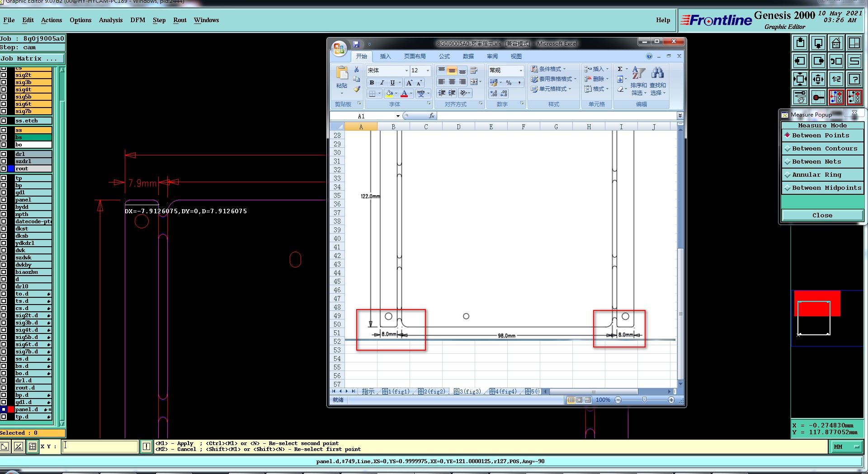Click the 1:2 zoom scale icon
The image size is (868, 474).
pyautogui.click(x=836, y=79)
